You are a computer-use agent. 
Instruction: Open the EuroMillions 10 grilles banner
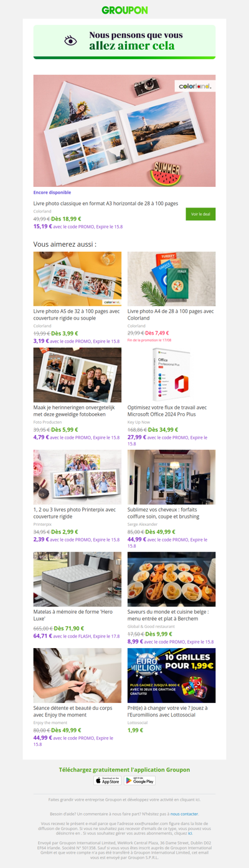coord(172,675)
